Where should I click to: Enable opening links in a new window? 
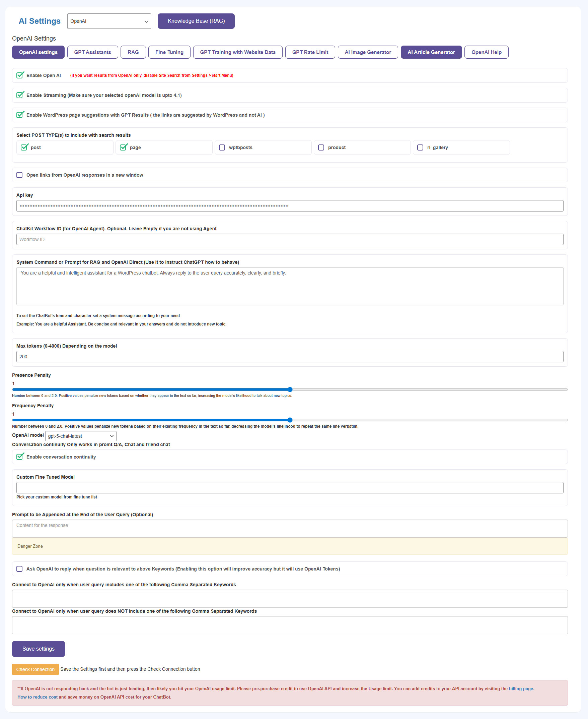coord(20,175)
